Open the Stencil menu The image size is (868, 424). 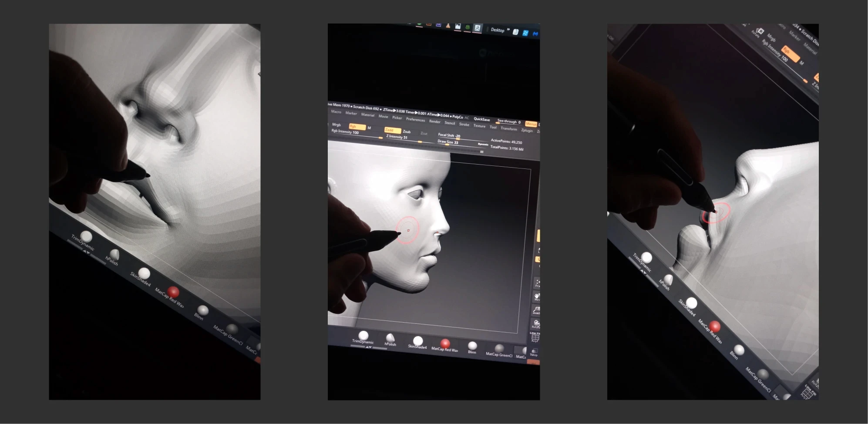(450, 123)
